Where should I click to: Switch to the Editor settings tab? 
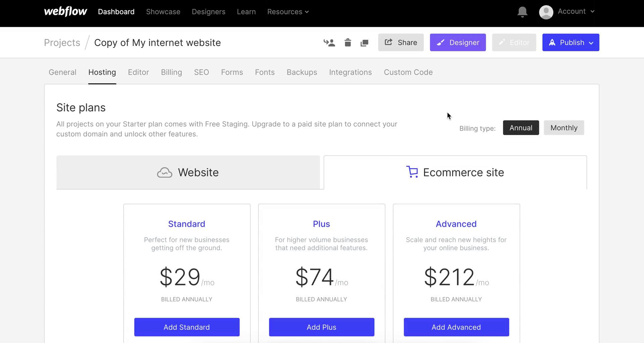(139, 72)
